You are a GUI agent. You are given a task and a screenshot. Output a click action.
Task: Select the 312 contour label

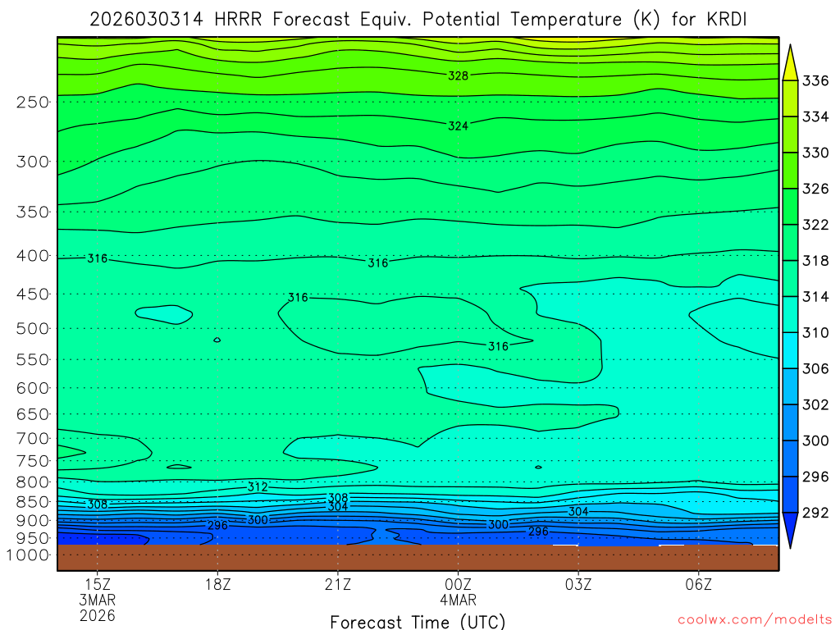pos(258,487)
